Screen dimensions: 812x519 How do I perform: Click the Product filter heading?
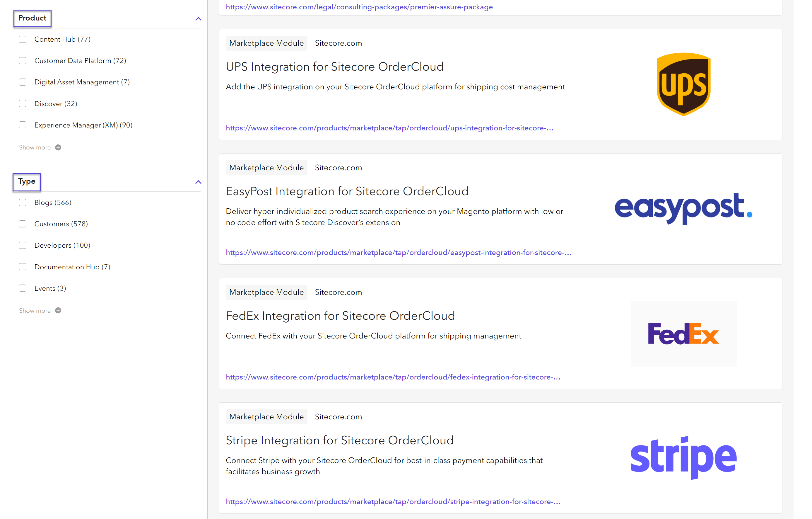click(33, 18)
